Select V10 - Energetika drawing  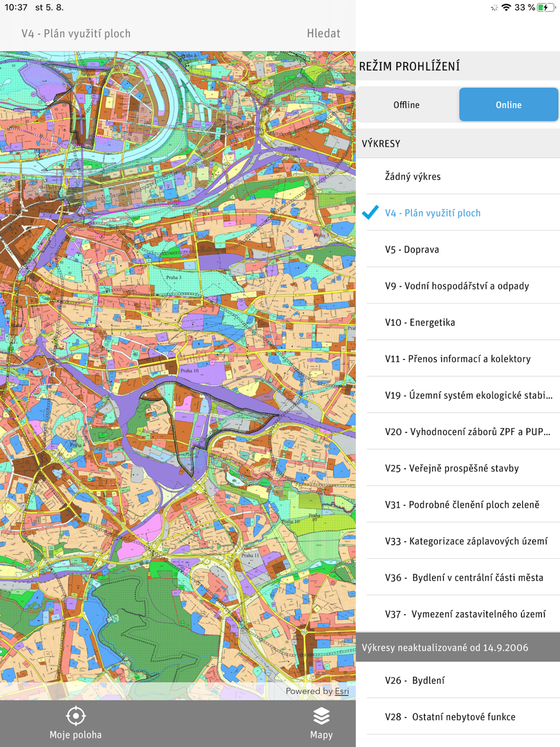point(458,322)
